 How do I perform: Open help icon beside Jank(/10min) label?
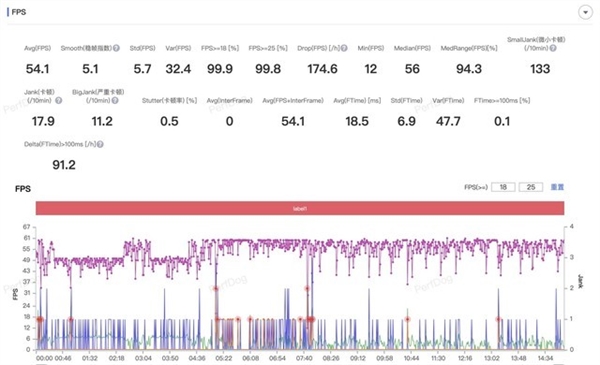59,101
